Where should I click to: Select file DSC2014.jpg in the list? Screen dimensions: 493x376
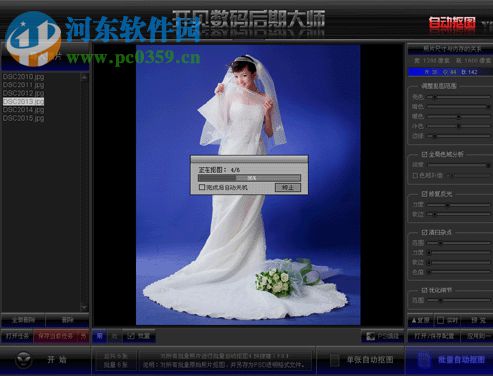pos(23,110)
